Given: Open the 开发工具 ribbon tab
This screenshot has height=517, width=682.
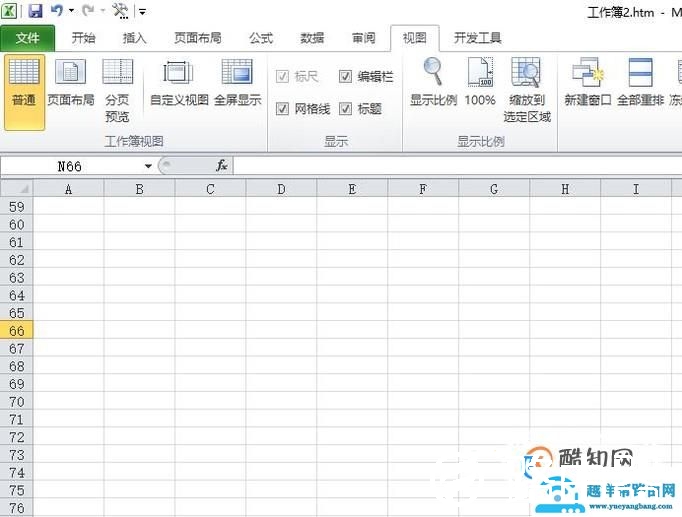Looking at the screenshot, I should click(478, 38).
